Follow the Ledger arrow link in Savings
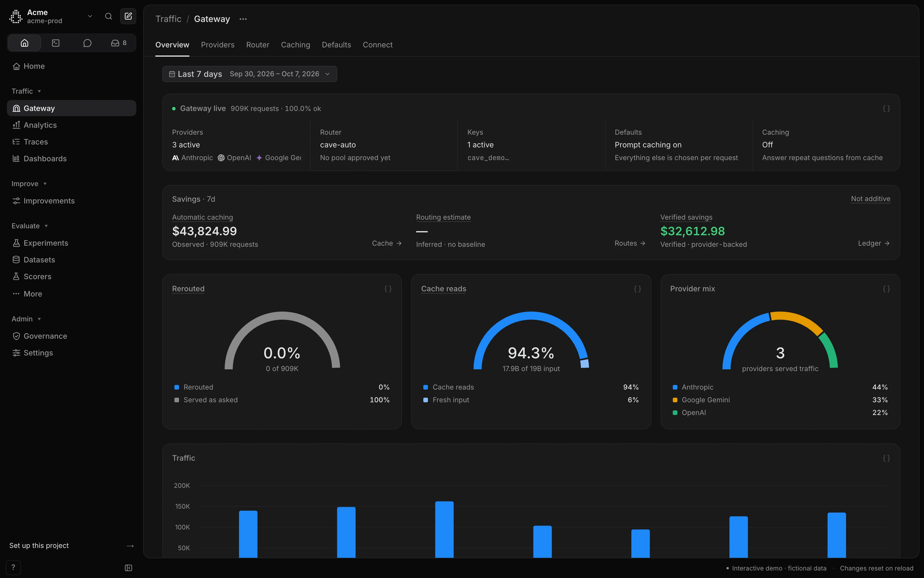Screen dimensions: 924x578 pyautogui.click(x=874, y=243)
